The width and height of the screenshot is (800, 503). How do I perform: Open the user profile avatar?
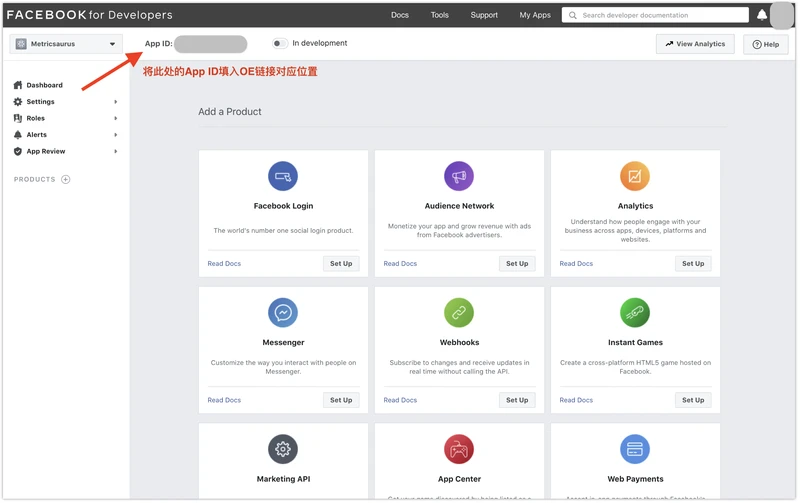tap(782, 15)
